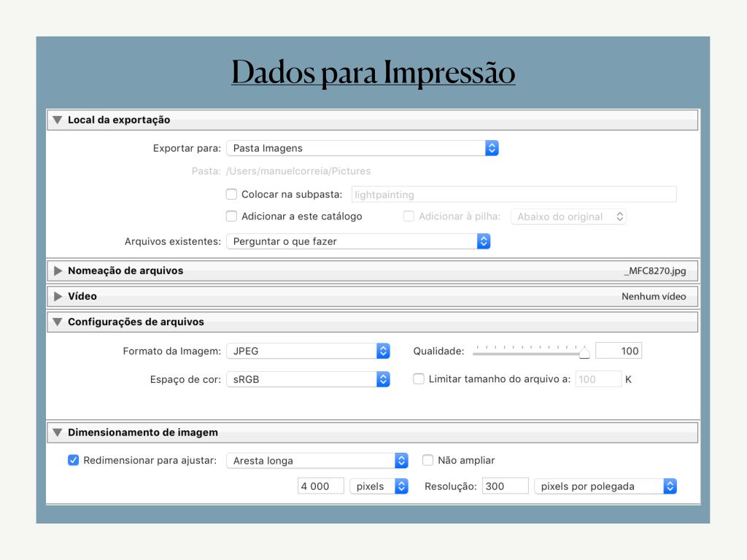Uncheck Redimensionar para ajustar
This screenshot has width=747, height=560.
pyautogui.click(x=73, y=460)
